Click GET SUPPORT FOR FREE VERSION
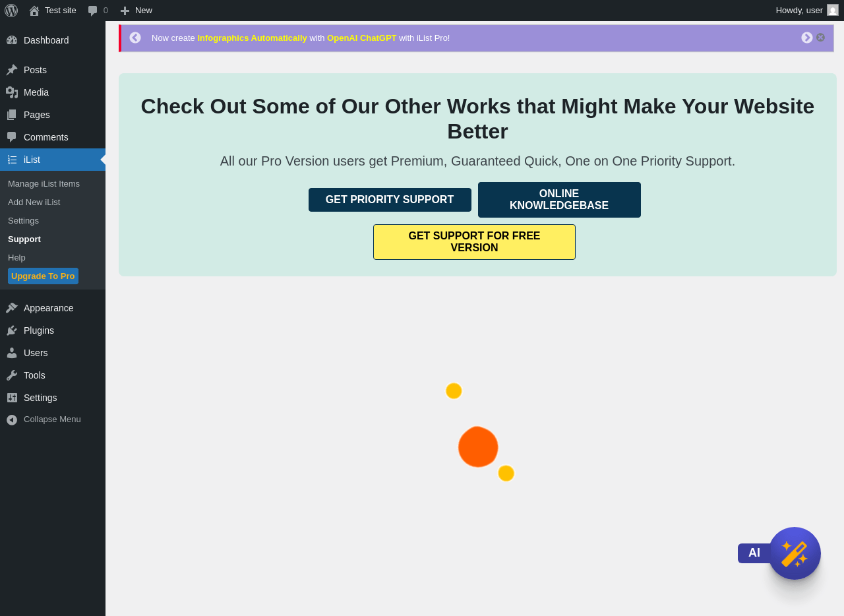The height and width of the screenshot is (616, 844). click(474, 242)
